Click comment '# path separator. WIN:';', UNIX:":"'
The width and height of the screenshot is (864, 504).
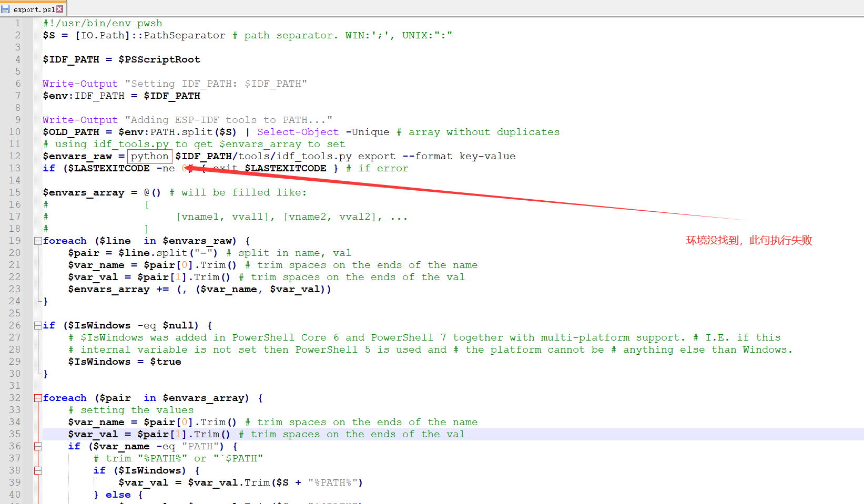342,35
